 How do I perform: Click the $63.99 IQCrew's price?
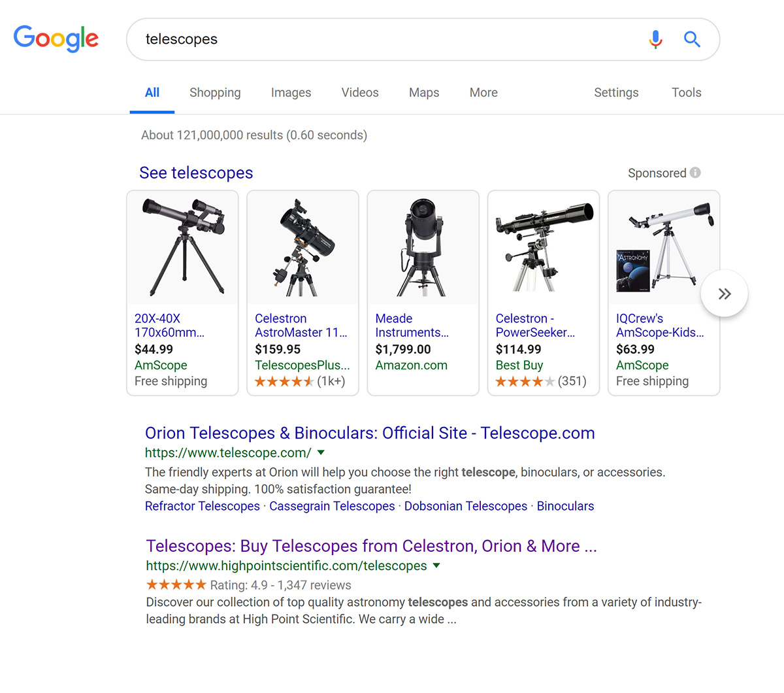[x=635, y=350]
